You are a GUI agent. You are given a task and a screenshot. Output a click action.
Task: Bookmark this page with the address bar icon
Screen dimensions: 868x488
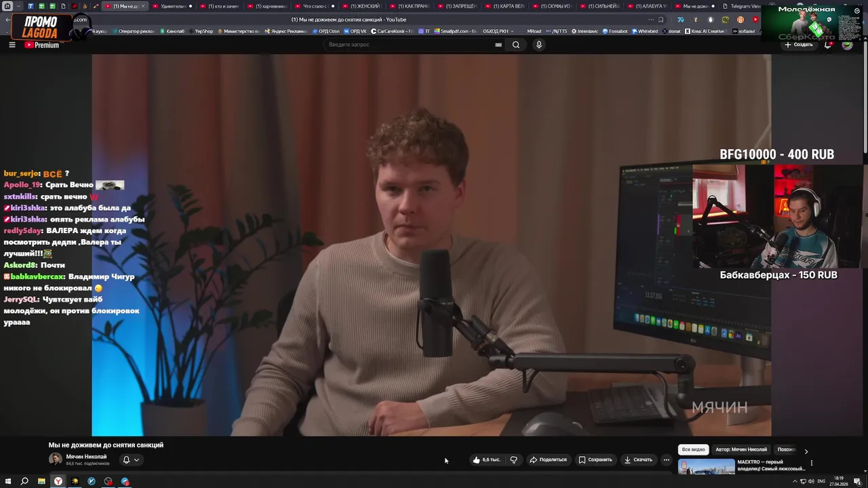coord(660,20)
